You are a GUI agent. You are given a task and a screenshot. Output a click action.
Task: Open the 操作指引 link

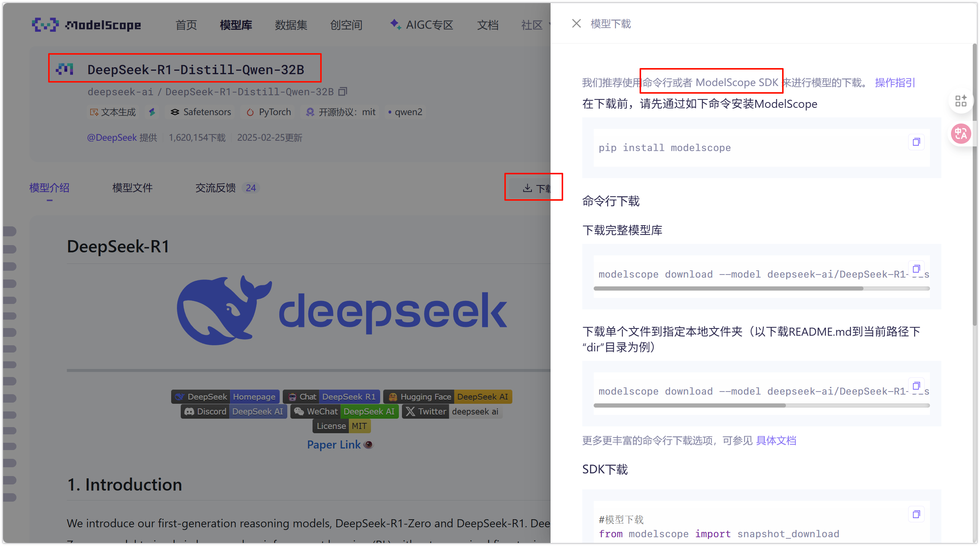point(895,83)
